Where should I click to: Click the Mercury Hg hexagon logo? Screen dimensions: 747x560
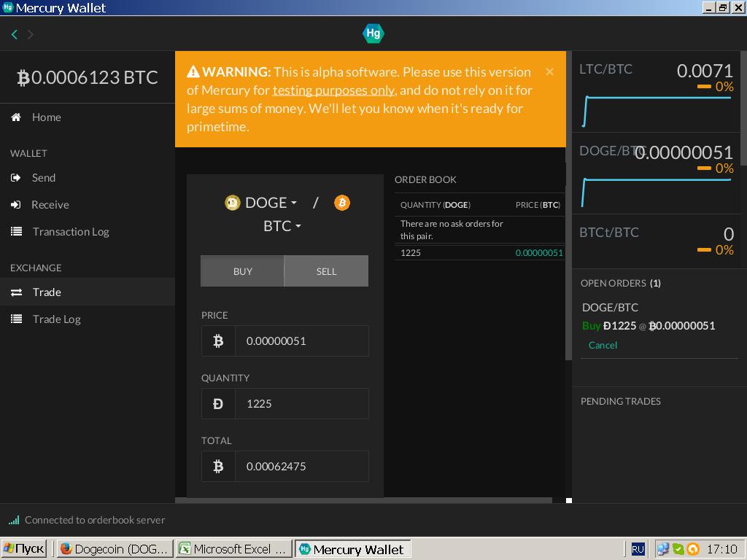coord(373,34)
